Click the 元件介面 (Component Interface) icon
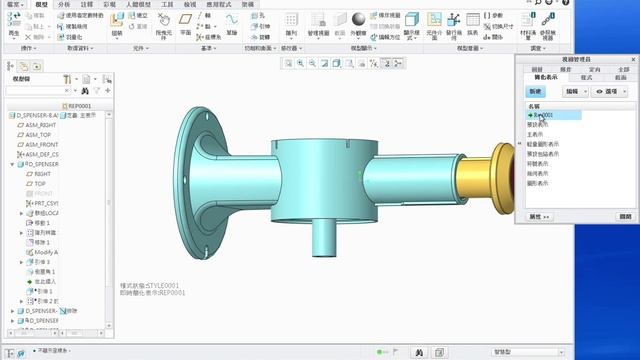This screenshot has width=640, height=360. click(x=434, y=20)
